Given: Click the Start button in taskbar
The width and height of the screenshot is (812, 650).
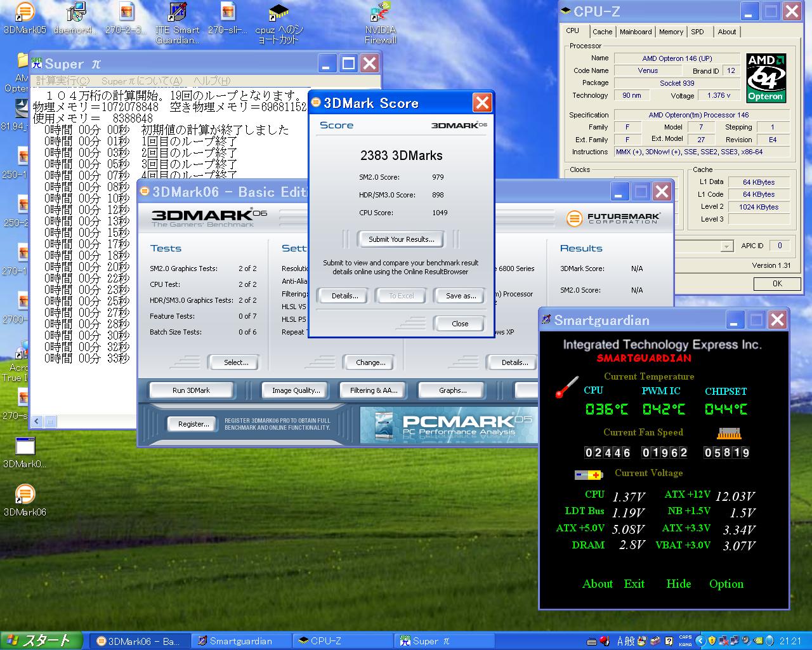Looking at the screenshot, I should 41,640.
